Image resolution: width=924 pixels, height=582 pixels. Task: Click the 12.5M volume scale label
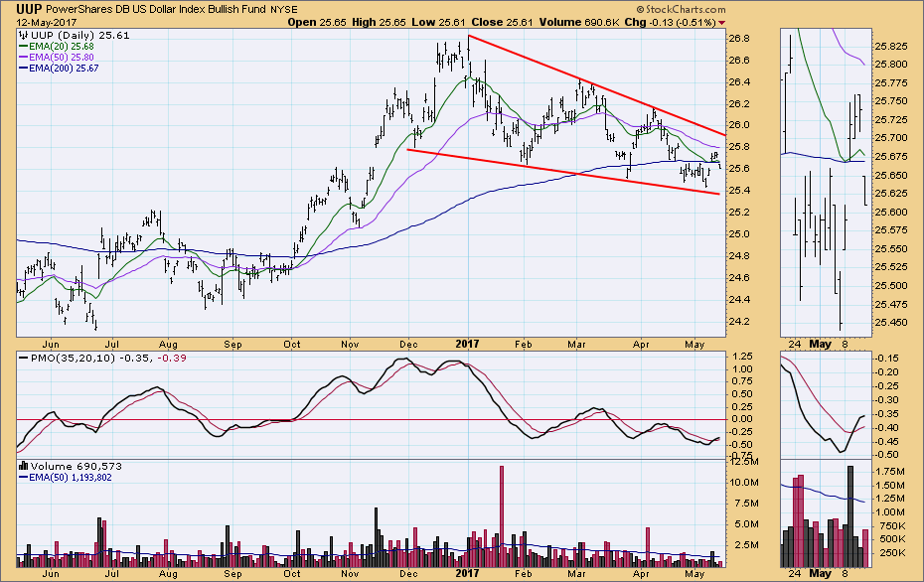coord(743,461)
